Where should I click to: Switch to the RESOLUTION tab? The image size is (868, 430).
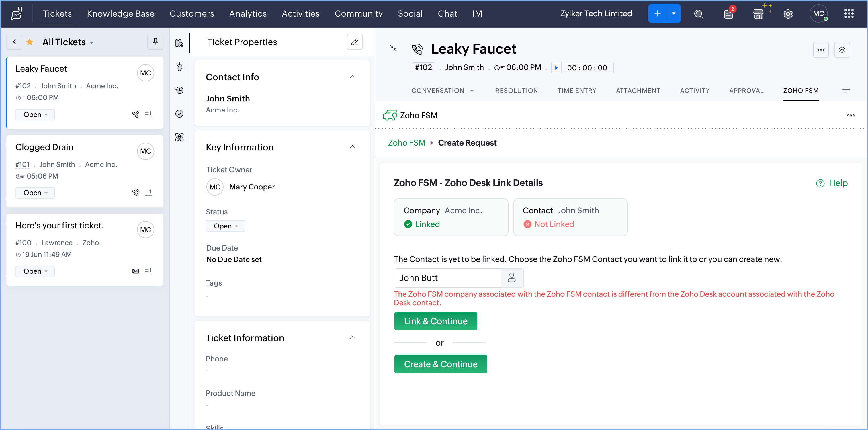[x=516, y=91]
